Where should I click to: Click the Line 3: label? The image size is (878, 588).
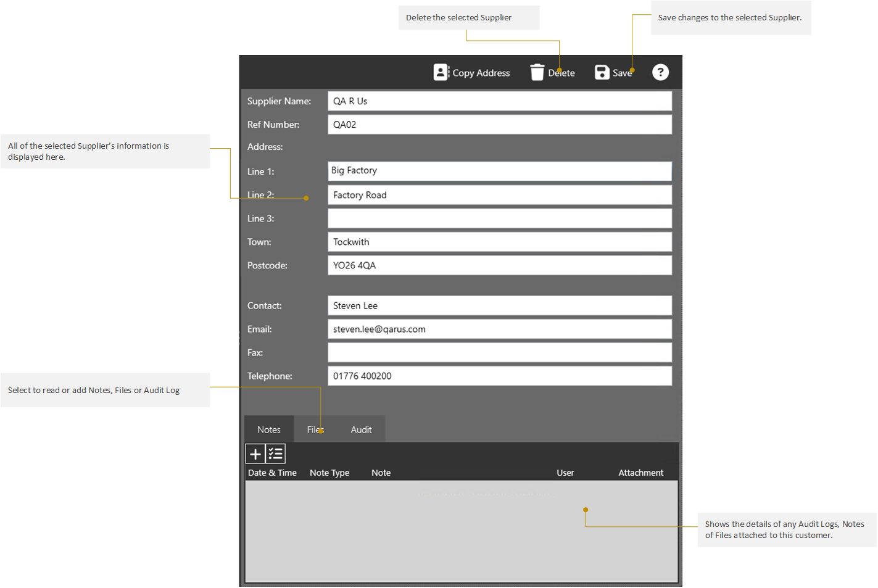pos(260,218)
